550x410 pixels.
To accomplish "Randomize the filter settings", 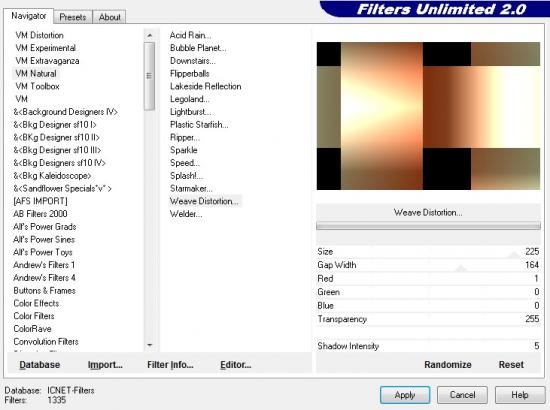I will tap(448, 365).
